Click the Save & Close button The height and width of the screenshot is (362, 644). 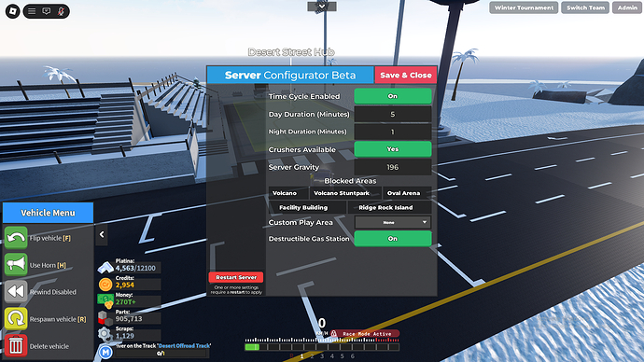[405, 76]
